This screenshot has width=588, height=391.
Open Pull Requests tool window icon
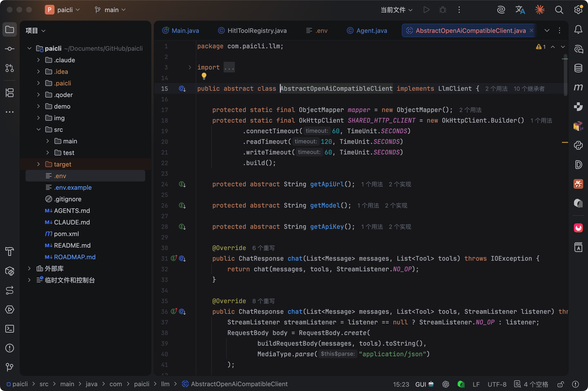point(9,68)
